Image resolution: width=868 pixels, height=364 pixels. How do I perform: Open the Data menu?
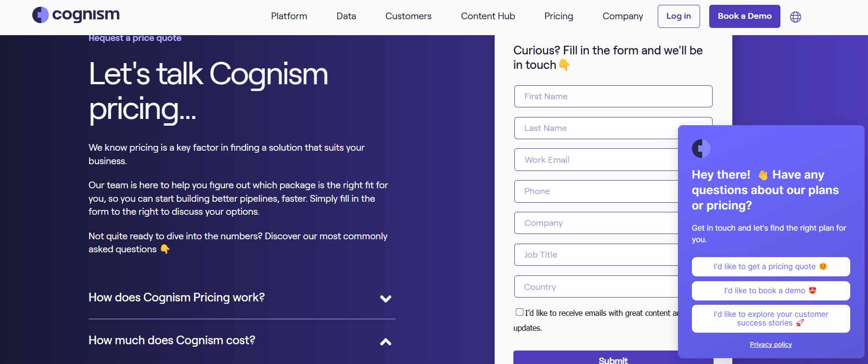pos(346,16)
